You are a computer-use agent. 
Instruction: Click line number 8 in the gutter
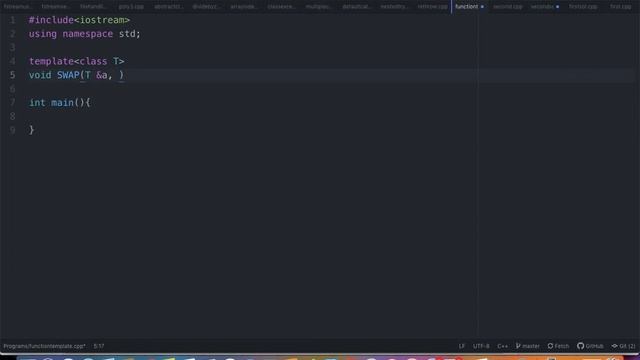[12, 116]
